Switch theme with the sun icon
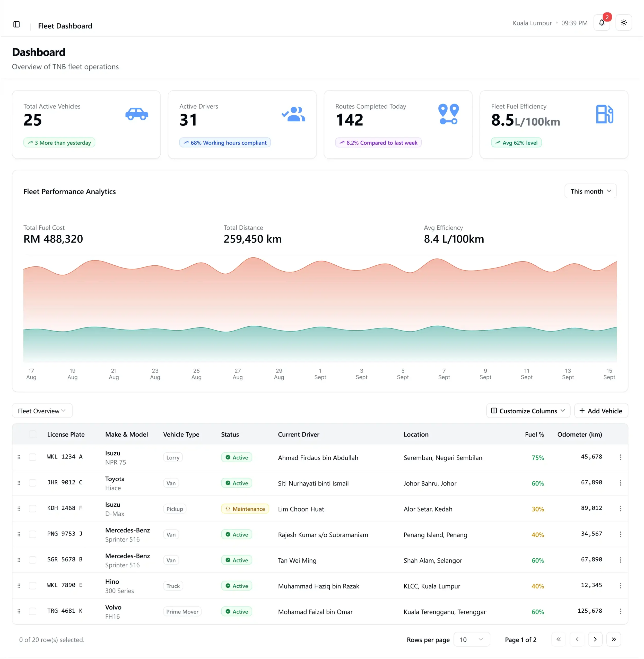This screenshot has width=644, height=659. pyautogui.click(x=624, y=23)
